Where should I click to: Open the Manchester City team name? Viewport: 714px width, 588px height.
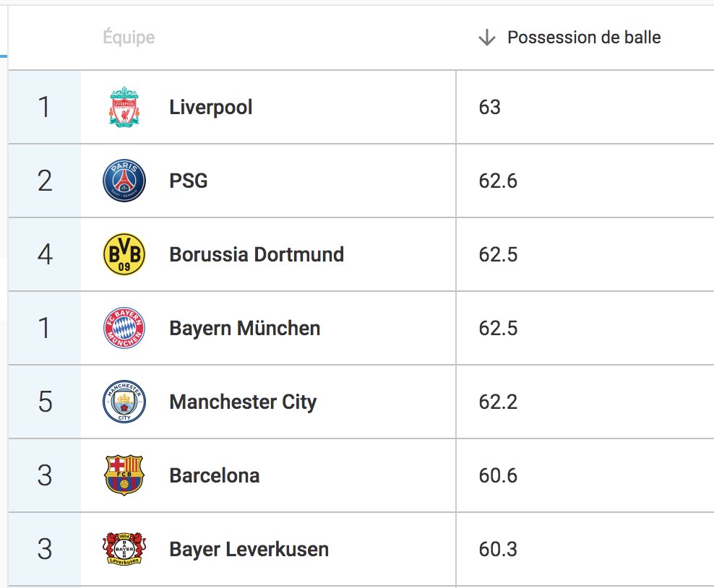pos(243,402)
